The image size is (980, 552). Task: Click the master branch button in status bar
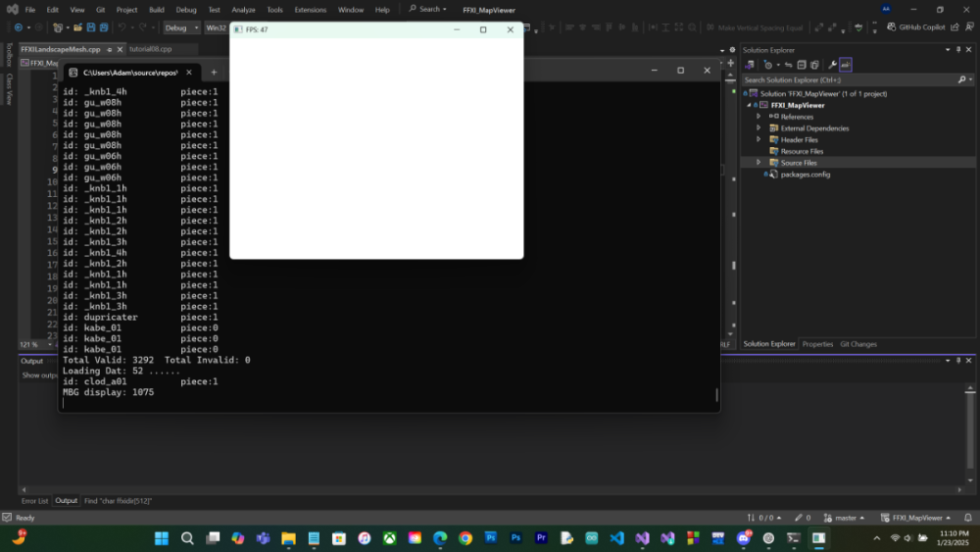[x=845, y=518]
